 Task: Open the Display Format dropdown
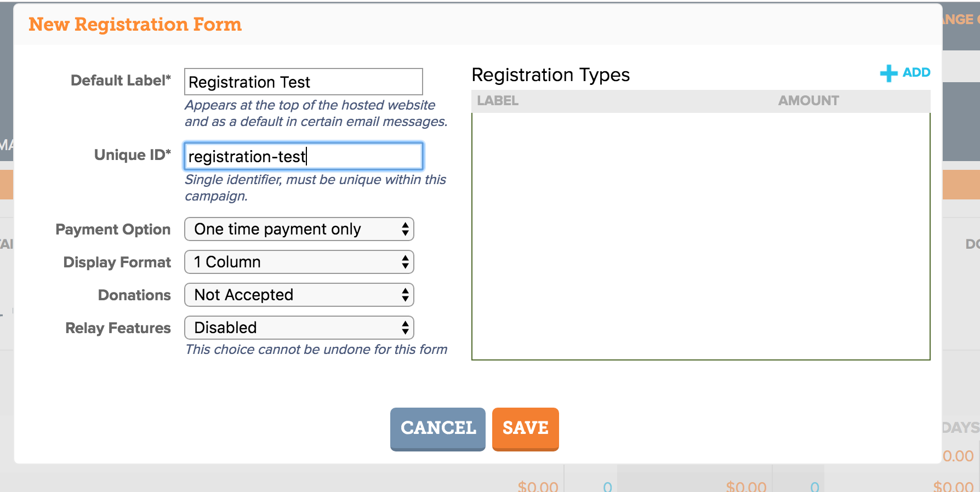pos(299,262)
